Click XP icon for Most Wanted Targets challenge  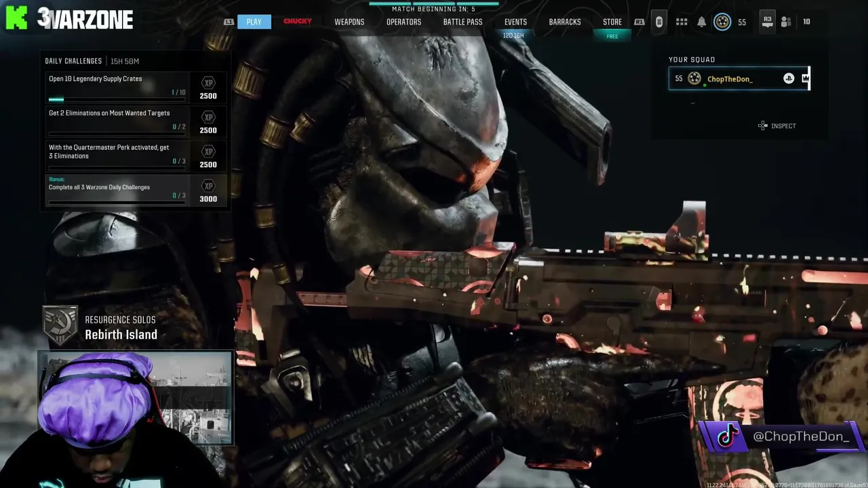click(x=208, y=117)
